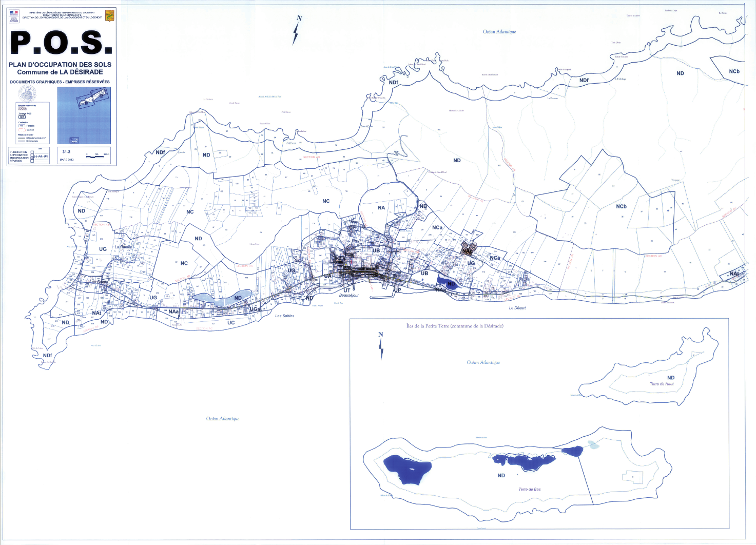
Task: Select the blue locator map thumbnail
Action: [84, 115]
